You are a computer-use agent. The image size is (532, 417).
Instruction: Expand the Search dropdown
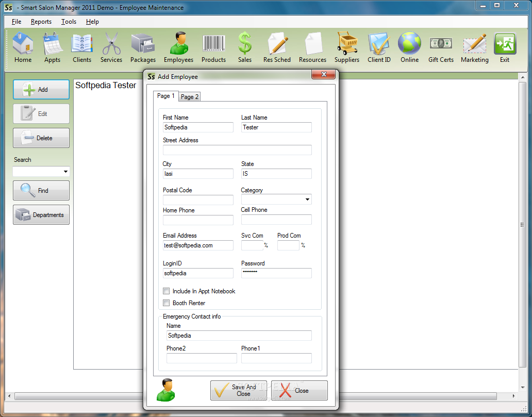65,171
